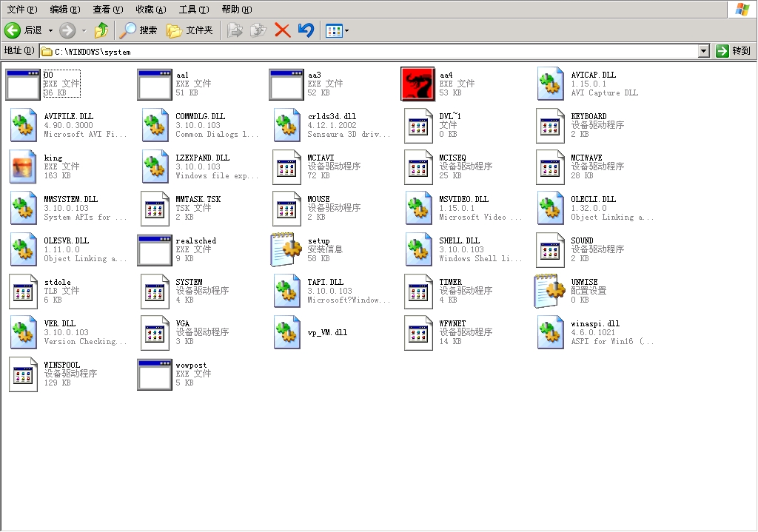
Task: Select the aa1 EXE file icon
Action: pos(154,84)
